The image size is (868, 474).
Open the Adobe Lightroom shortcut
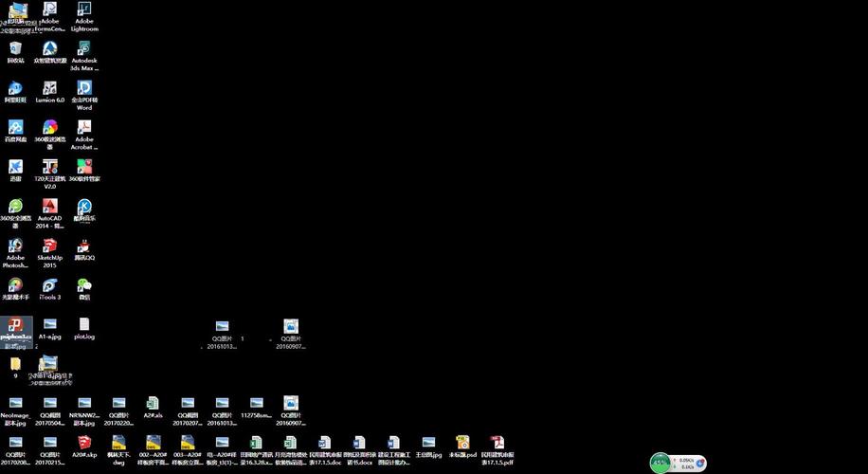(x=84, y=17)
